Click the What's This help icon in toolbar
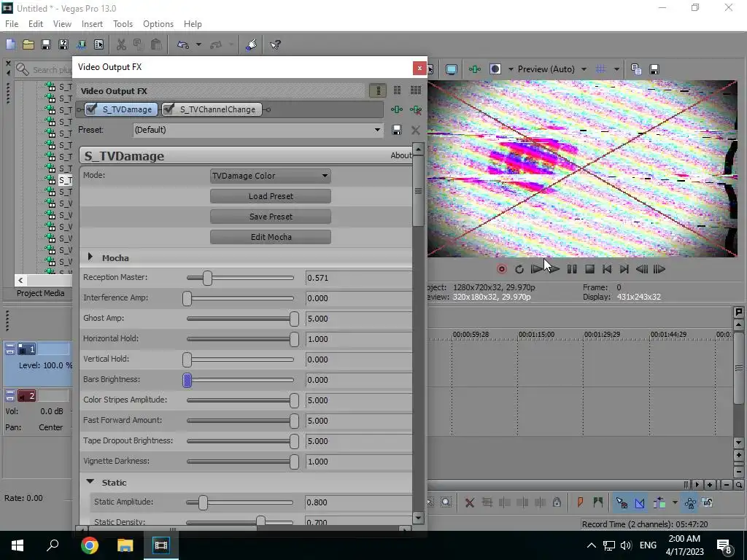 tap(275, 44)
